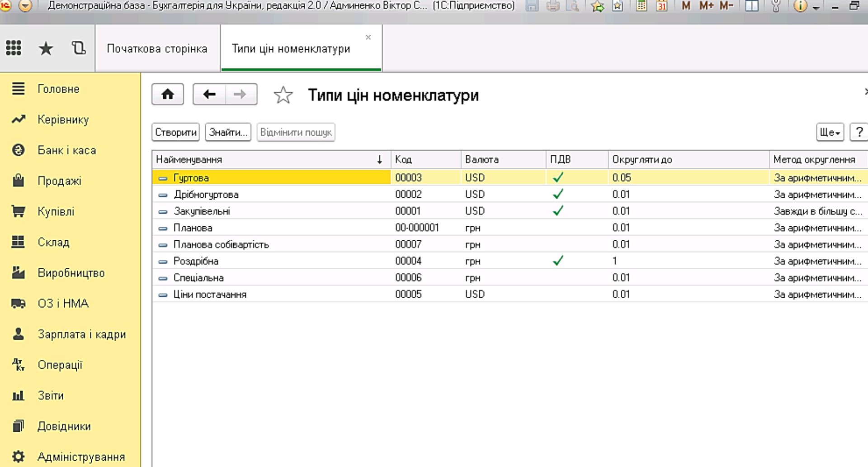The height and width of the screenshot is (467, 868).
Task: Click the save diskette icon in the title bar
Action: coord(532,6)
